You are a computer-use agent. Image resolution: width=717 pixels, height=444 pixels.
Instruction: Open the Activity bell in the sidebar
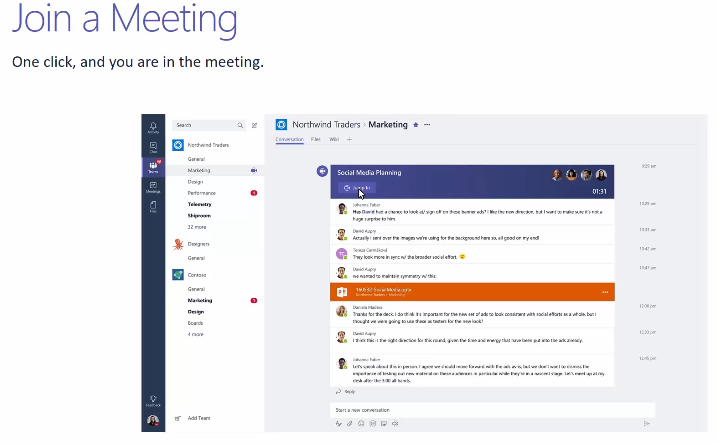153,126
